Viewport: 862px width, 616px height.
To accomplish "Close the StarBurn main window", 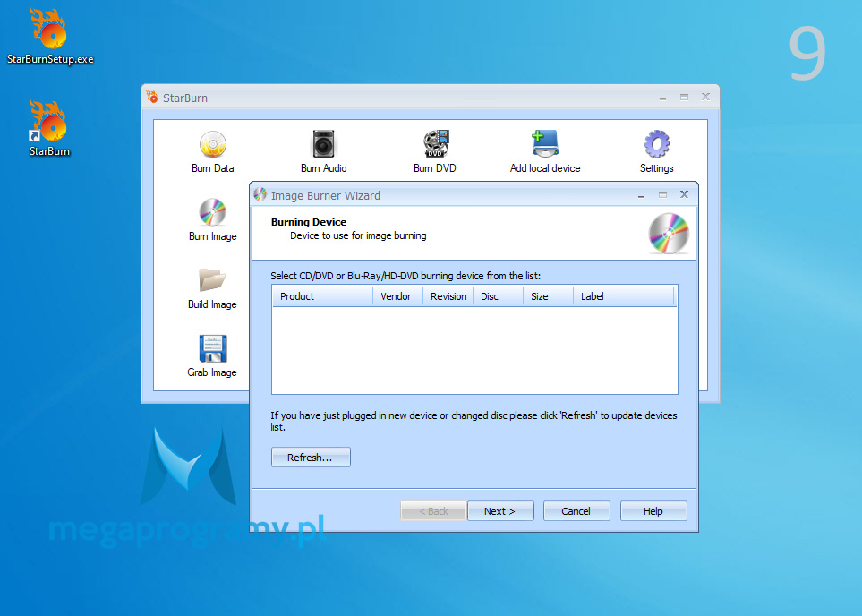I will (x=706, y=97).
